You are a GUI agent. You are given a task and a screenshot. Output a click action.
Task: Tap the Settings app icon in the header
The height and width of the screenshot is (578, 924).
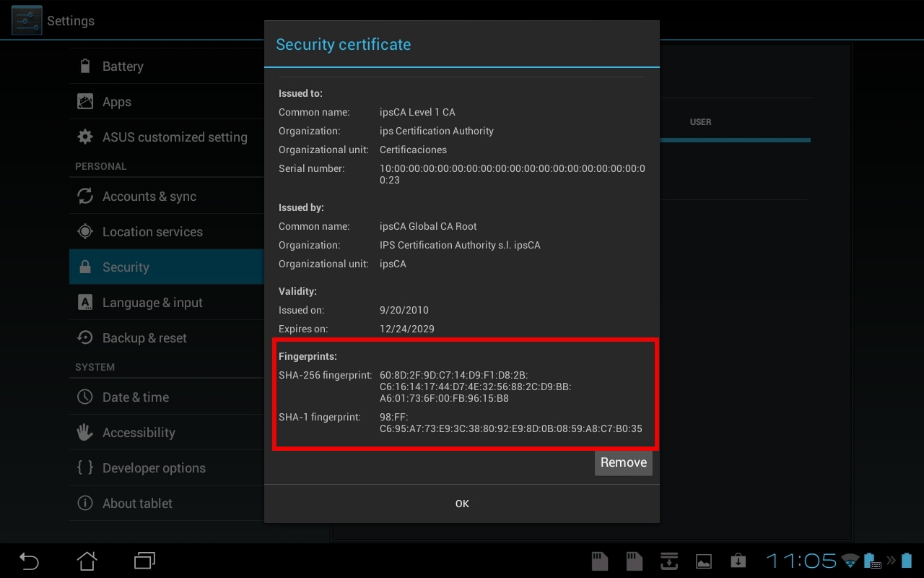(x=27, y=20)
